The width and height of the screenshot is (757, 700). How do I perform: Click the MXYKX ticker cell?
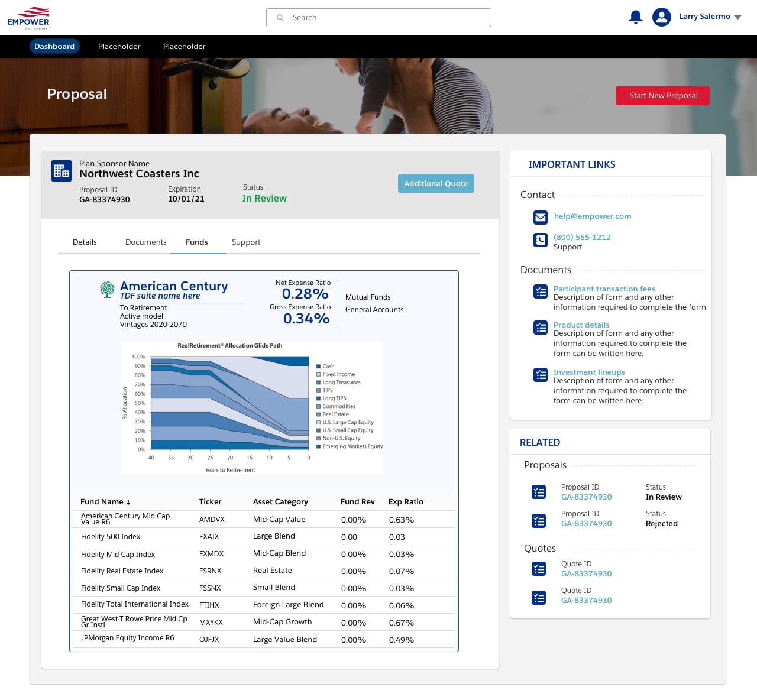point(211,623)
